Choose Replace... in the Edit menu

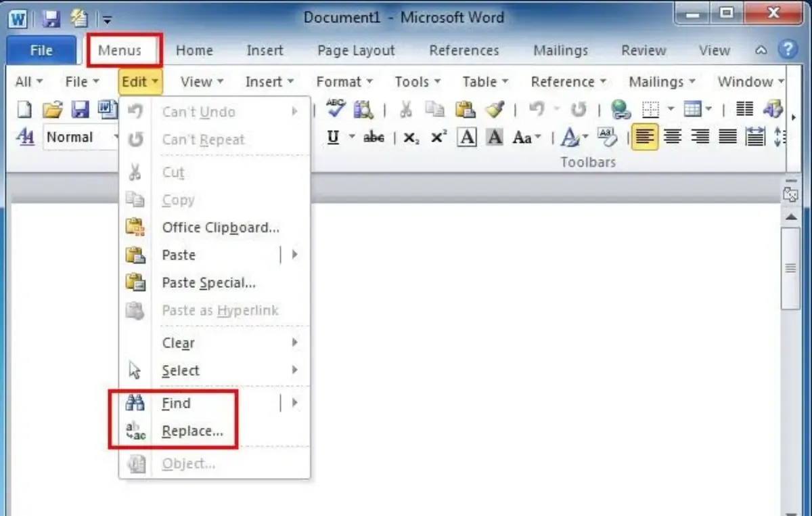[x=192, y=431]
